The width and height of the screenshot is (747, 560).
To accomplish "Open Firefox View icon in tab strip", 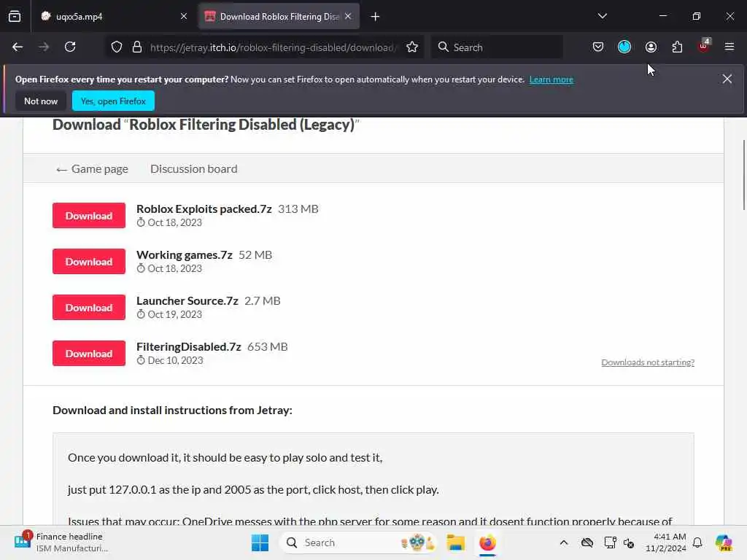I will click(x=15, y=16).
